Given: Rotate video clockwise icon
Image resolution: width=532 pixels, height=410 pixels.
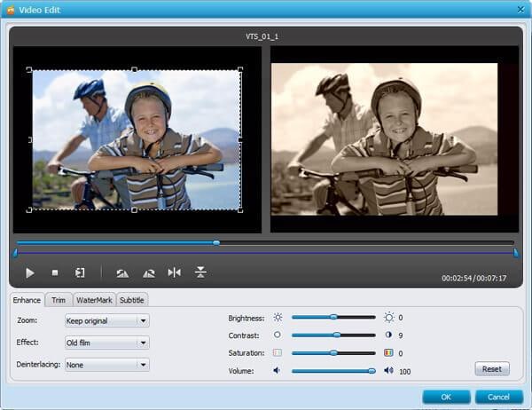Looking at the screenshot, I should [149, 273].
